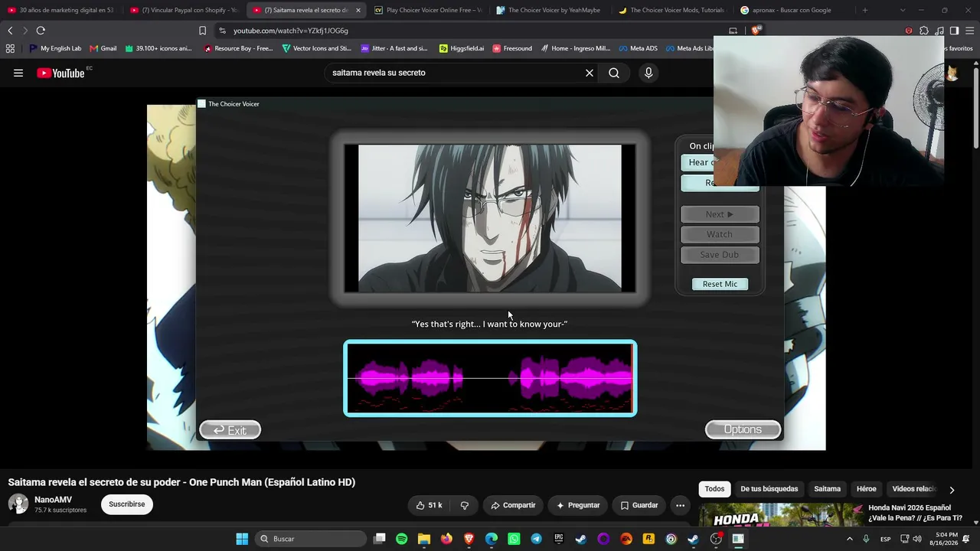Switch to the 'Vincular Paypal con Shopify' tab

[184, 10]
